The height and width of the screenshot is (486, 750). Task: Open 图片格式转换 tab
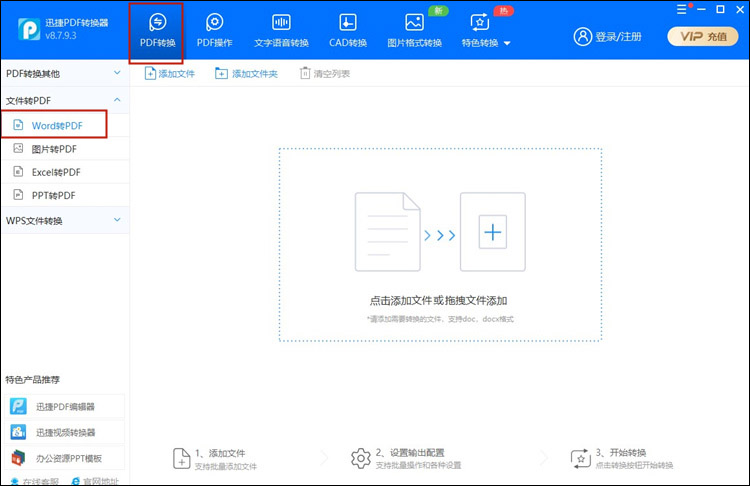[414, 31]
